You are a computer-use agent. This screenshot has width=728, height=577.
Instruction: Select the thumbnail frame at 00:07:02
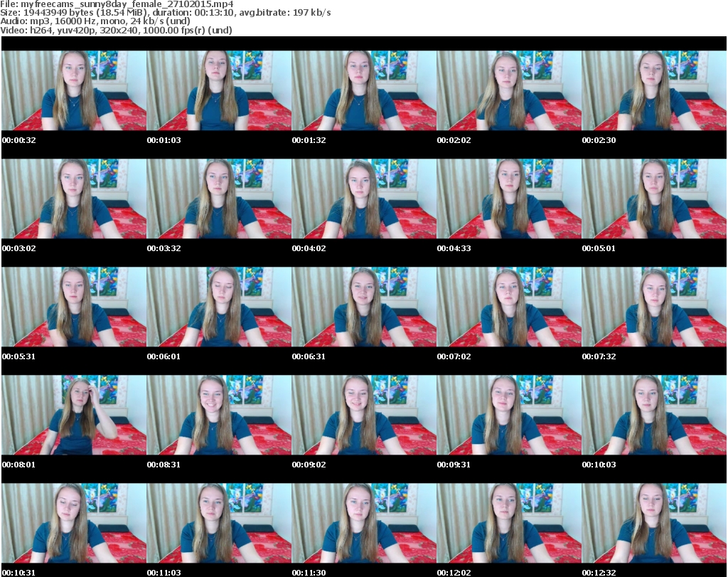(509, 307)
